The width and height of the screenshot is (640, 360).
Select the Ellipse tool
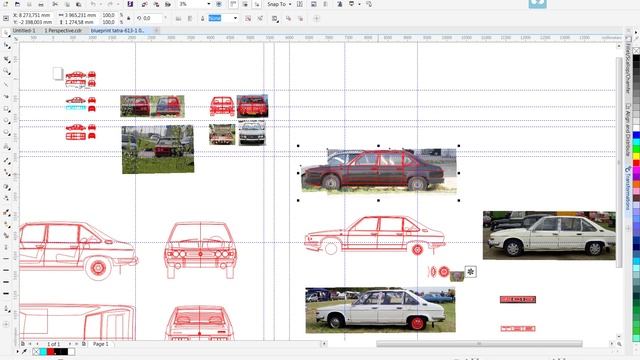[7, 121]
